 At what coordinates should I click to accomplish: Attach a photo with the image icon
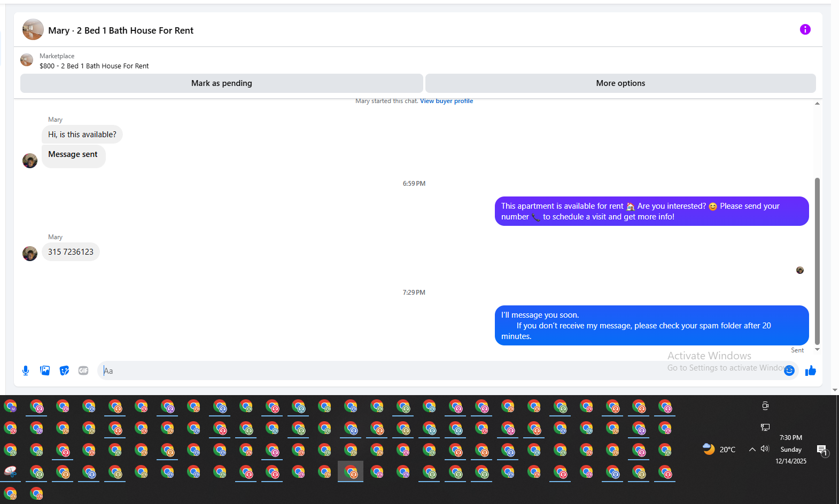point(45,371)
